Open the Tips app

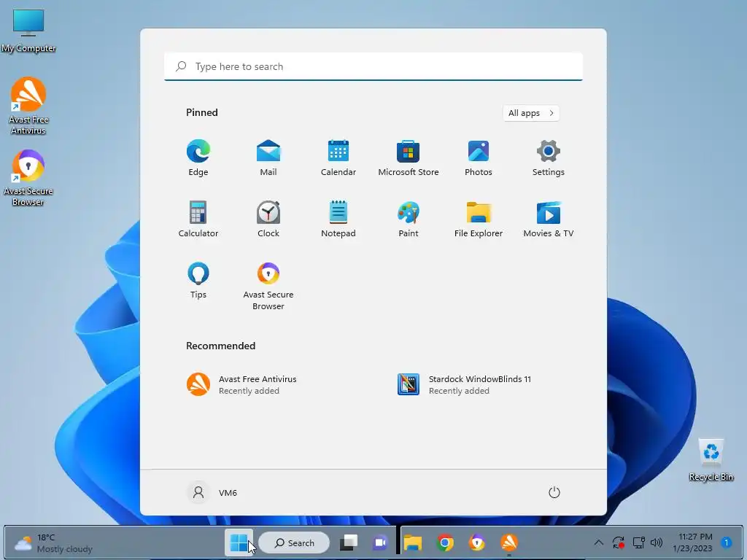pos(198,281)
